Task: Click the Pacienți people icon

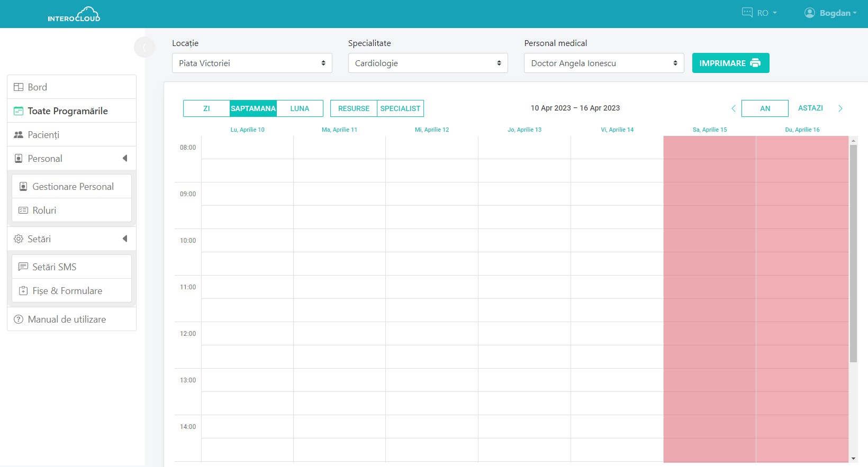Action: pyautogui.click(x=19, y=135)
